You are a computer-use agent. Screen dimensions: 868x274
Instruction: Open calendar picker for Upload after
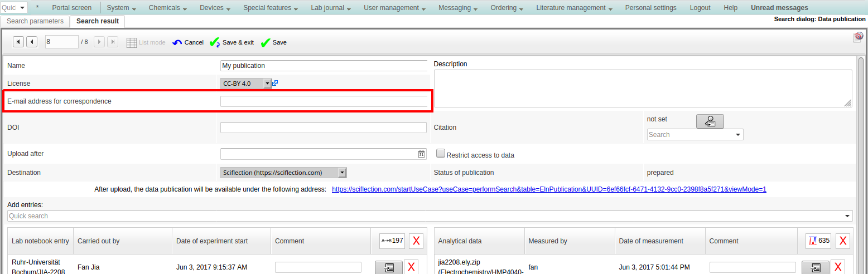pos(422,154)
